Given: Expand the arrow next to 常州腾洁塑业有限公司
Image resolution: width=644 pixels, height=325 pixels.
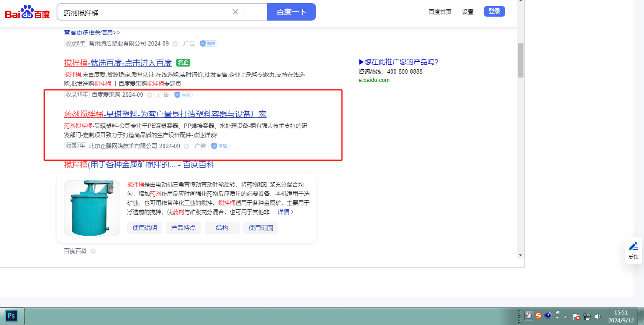Looking at the screenshot, I should 175,44.
